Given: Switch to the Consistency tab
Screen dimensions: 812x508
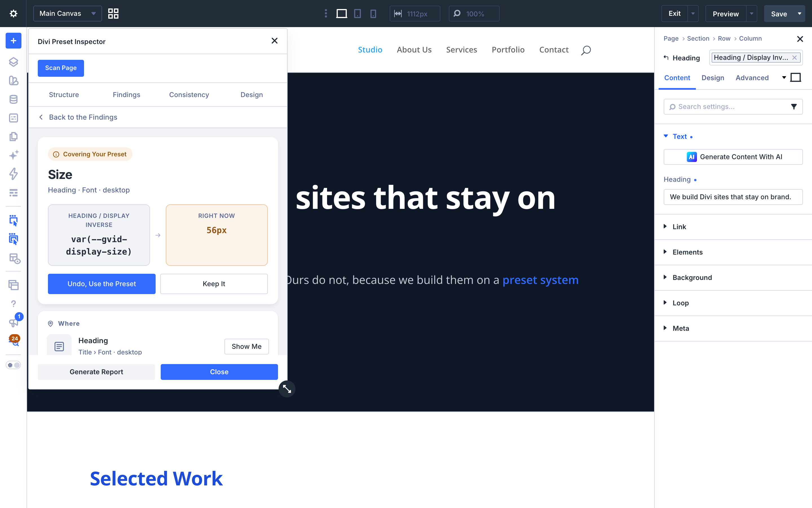Looking at the screenshot, I should tap(189, 95).
